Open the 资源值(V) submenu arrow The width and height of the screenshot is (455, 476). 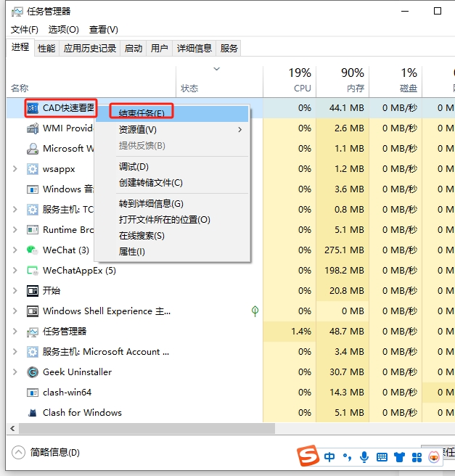240,130
